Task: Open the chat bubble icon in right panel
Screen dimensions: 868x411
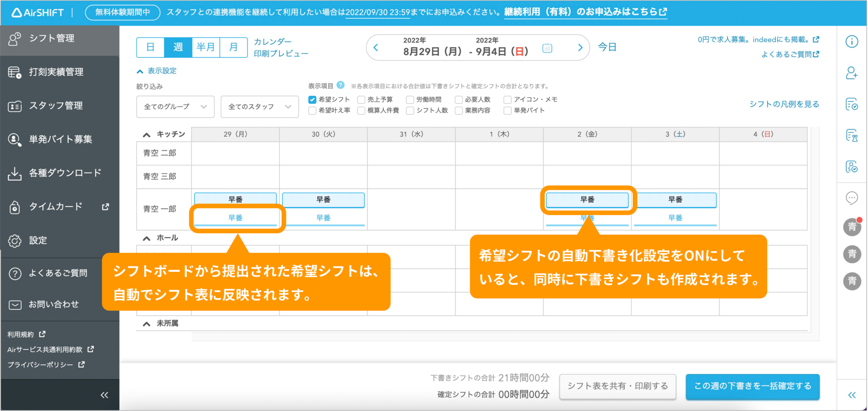Action: pos(852,198)
